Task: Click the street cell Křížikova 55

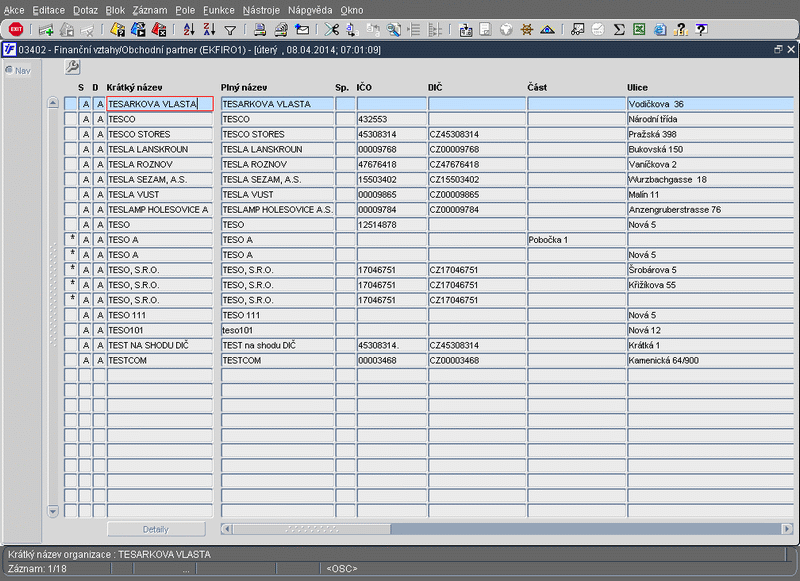Action: click(710, 285)
